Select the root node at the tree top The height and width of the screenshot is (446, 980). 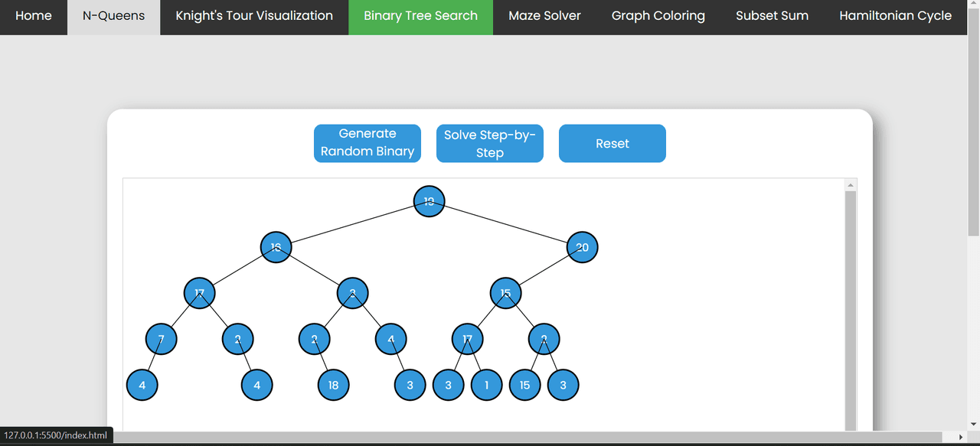click(x=429, y=201)
